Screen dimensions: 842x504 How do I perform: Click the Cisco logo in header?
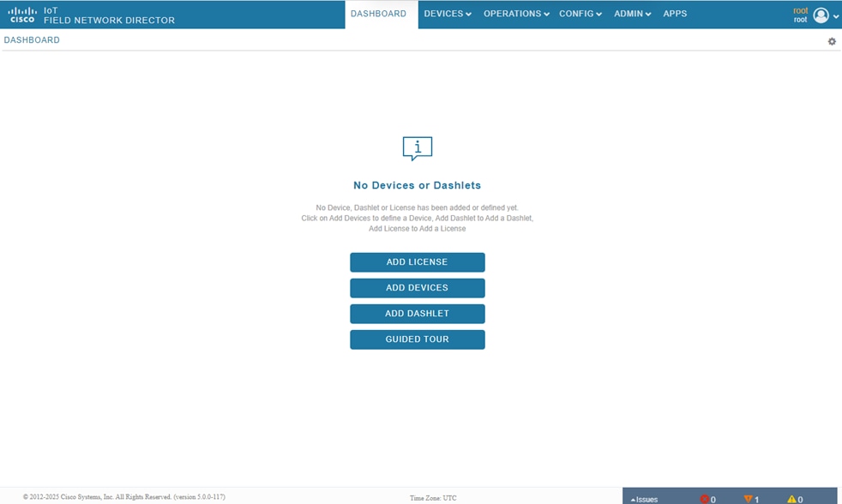click(x=22, y=15)
